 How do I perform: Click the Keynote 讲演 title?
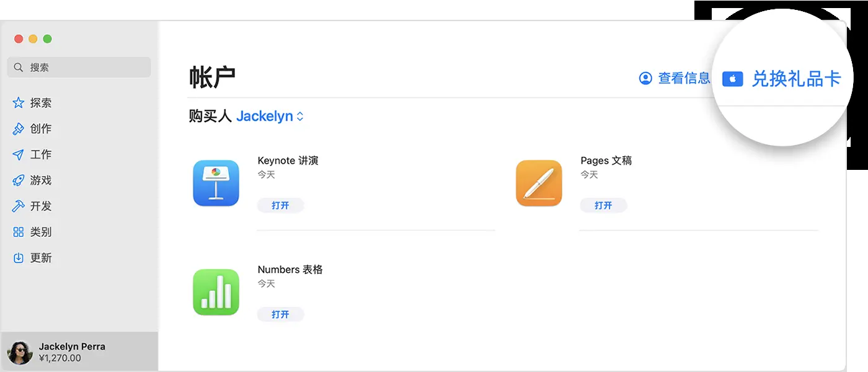[288, 161]
